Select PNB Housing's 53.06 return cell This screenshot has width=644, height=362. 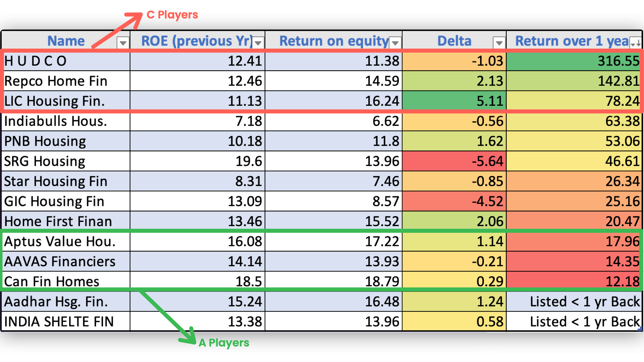pos(574,141)
